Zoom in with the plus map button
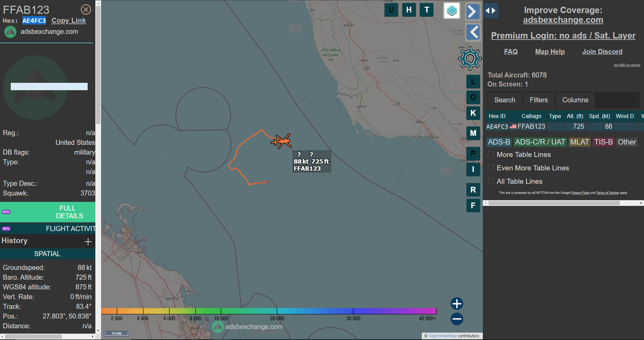The width and height of the screenshot is (644, 340). coord(457,304)
